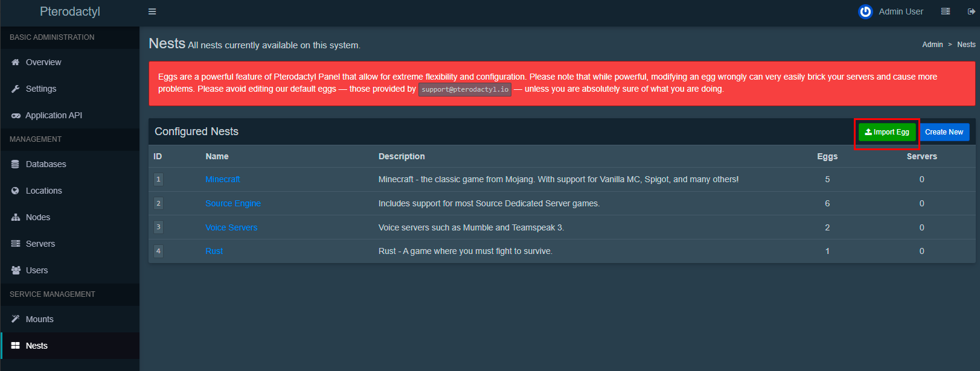Click the Application API icon
980x371 pixels.
tap(16, 115)
